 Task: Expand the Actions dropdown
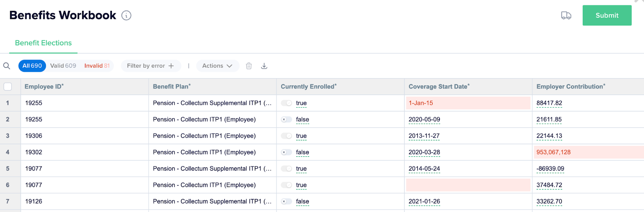[217, 66]
